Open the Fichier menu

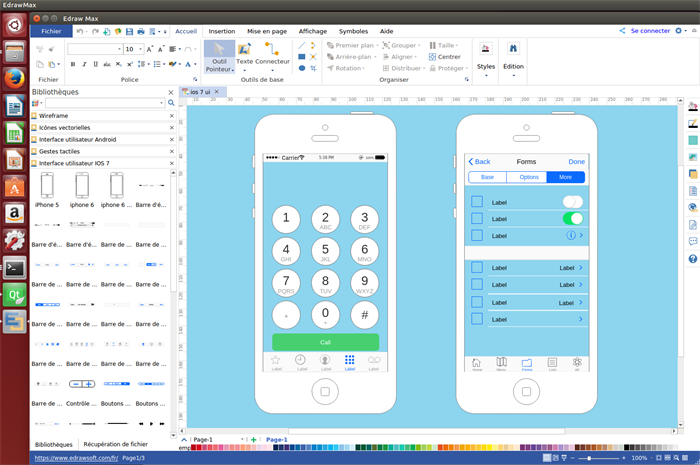(51, 31)
